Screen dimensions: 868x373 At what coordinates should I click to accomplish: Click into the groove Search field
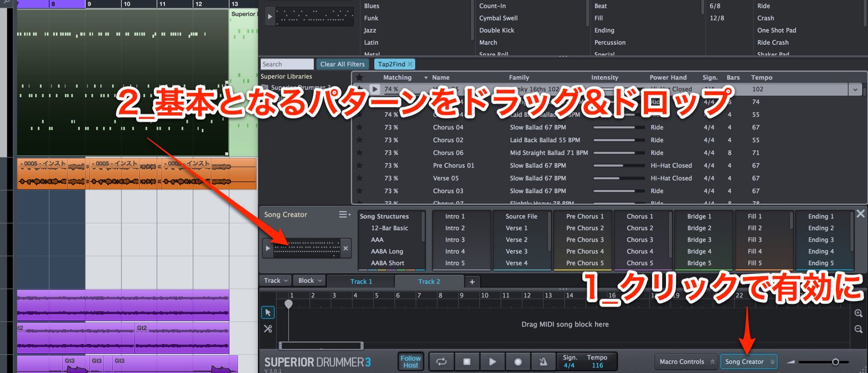287,64
